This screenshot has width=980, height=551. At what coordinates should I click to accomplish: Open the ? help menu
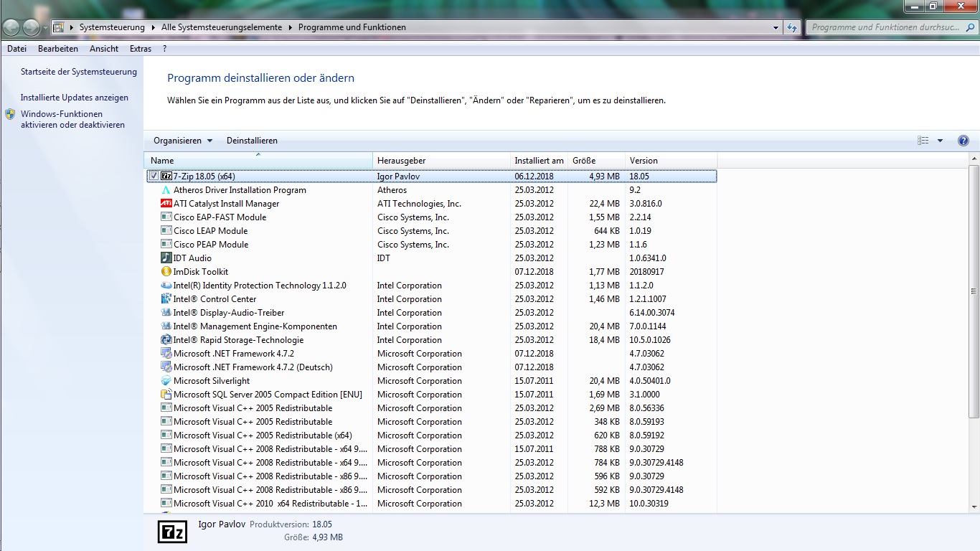click(x=164, y=49)
